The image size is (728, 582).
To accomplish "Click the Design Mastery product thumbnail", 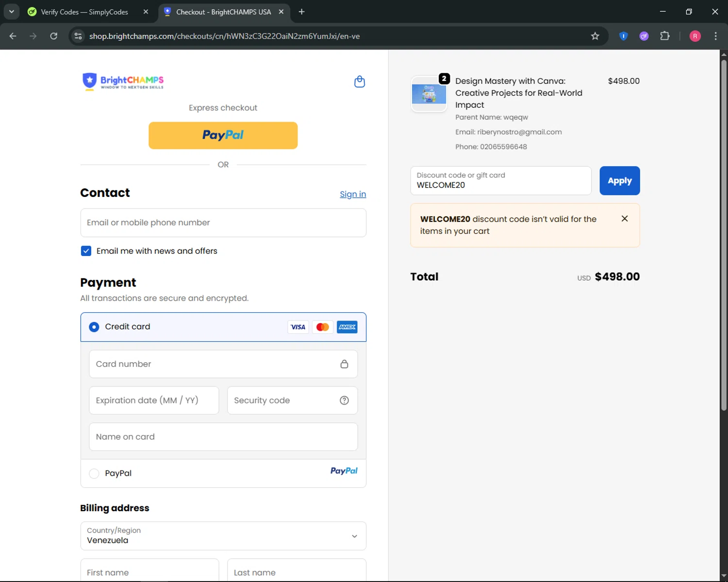I will [429, 94].
